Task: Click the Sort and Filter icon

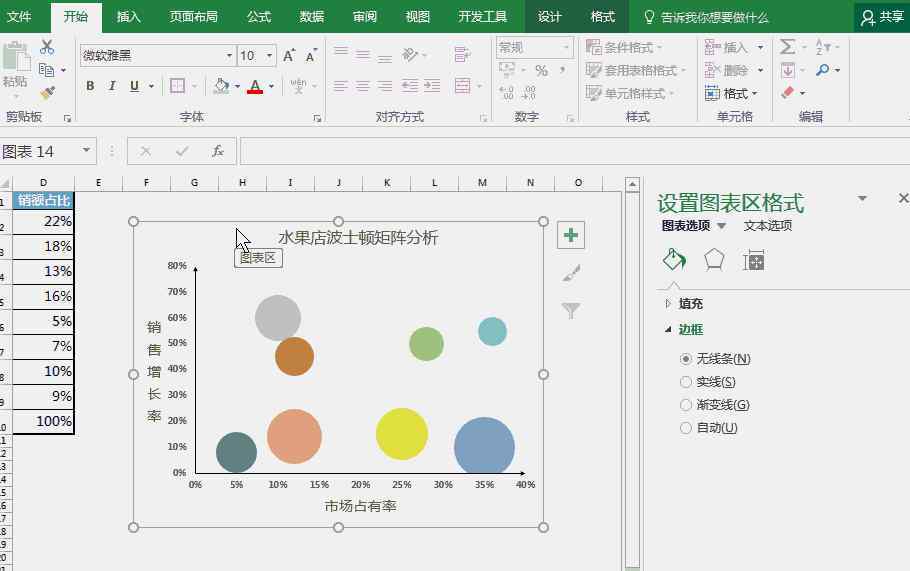Action: 822,46
